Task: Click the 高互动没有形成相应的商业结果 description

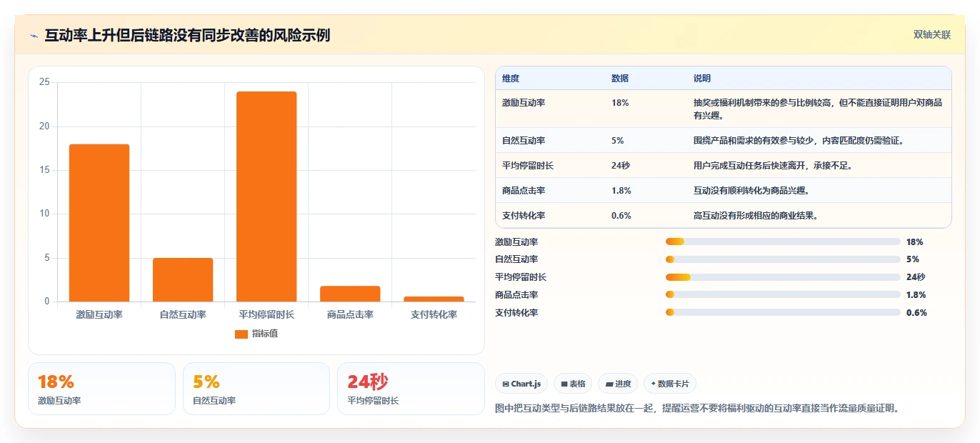Action: [756, 216]
